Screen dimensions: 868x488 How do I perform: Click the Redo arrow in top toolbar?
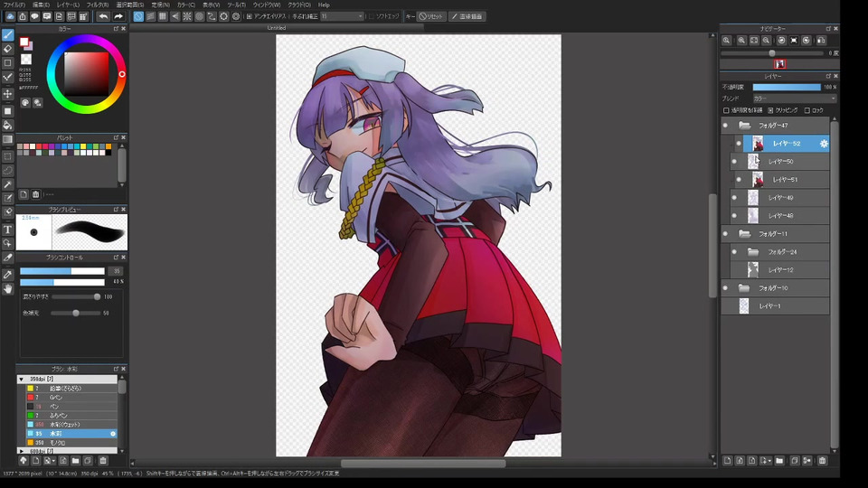(x=118, y=16)
